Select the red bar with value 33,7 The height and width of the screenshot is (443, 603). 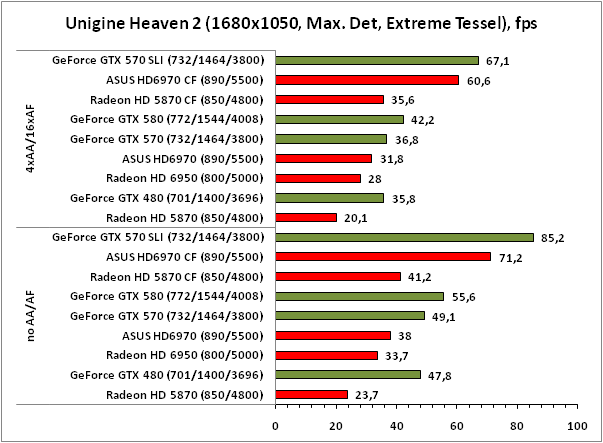click(x=326, y=355)
